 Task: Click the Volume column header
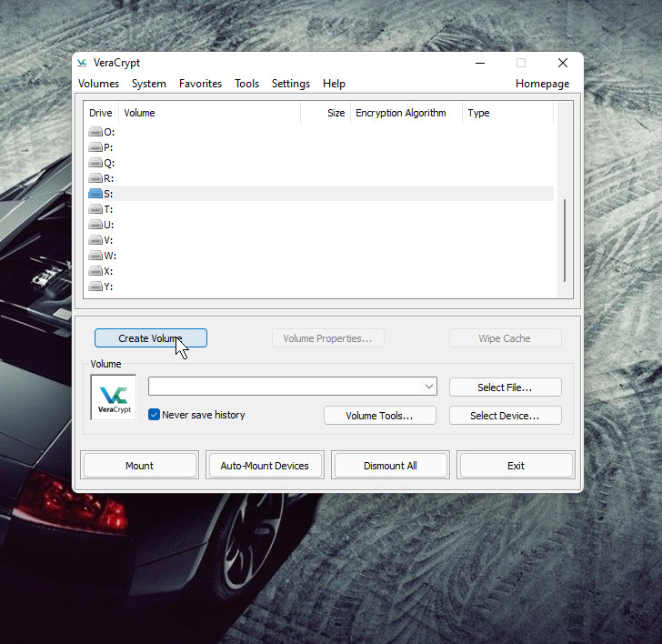click(210, 113)
